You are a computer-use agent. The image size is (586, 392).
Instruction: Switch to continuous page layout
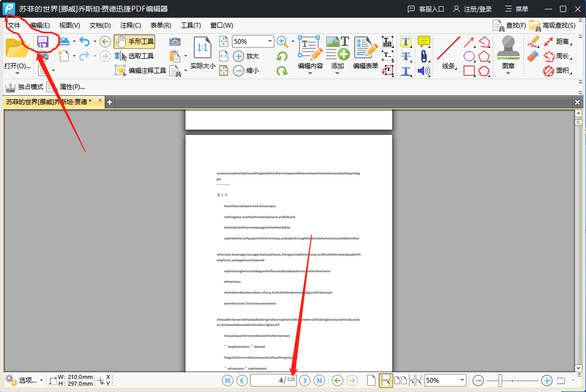[x=385, y=381]
